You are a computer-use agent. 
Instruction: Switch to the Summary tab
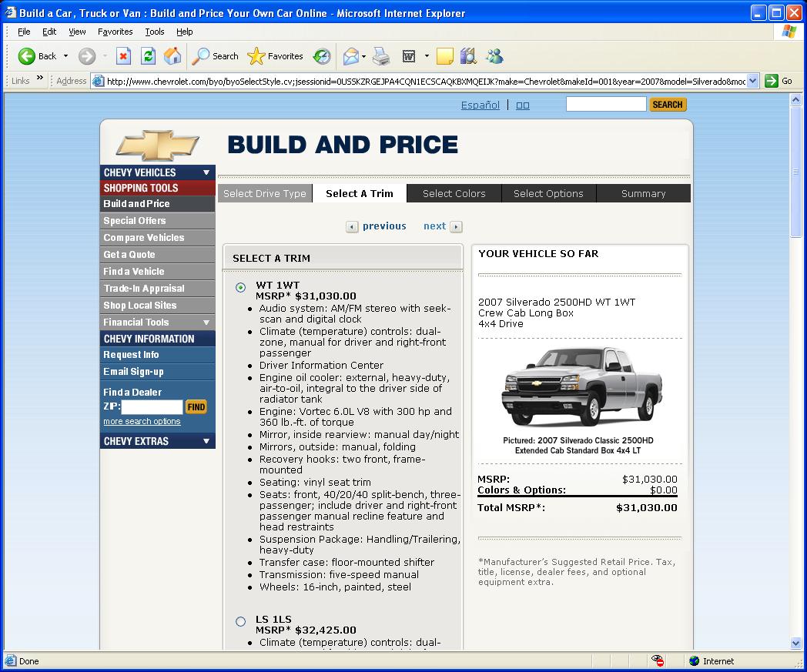[643, 193]
